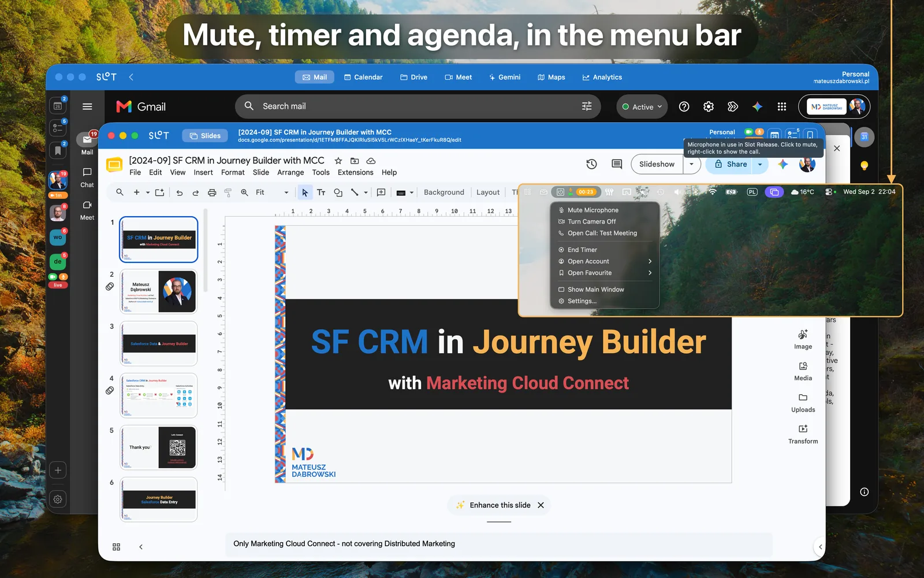Image resolution: width=924 pixels, height=578 pixels.
Task: Search the menus with the magnifier icon
Action: click(x=120, y=192)
